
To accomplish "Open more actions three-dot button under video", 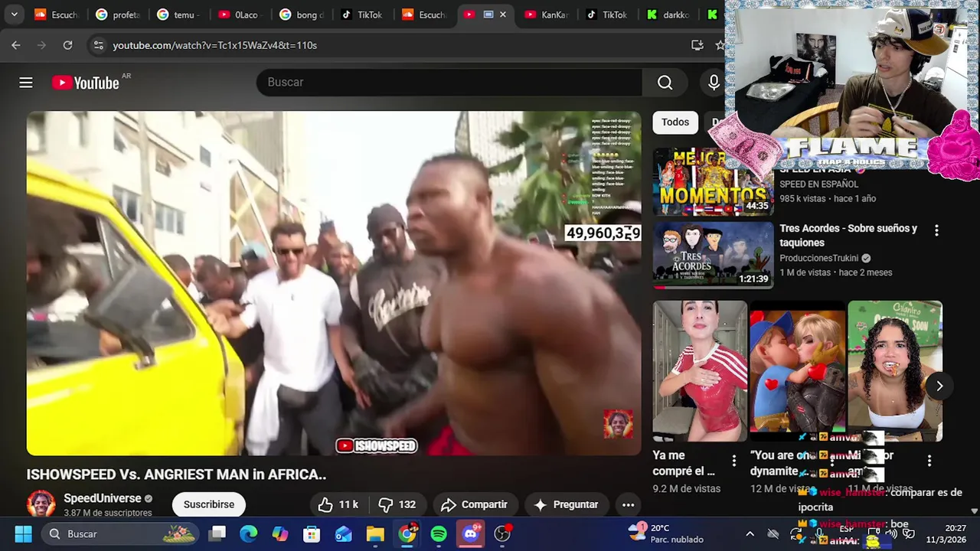I will click(628, 504).
